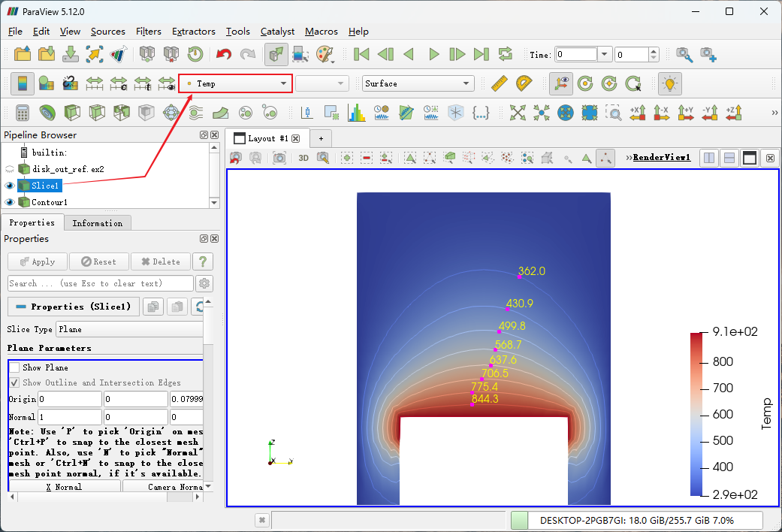Open the Surface representation dropdown

coord(417,83)
